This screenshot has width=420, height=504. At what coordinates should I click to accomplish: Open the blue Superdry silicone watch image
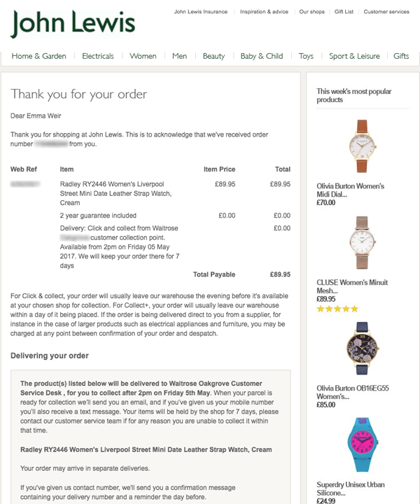363,444
